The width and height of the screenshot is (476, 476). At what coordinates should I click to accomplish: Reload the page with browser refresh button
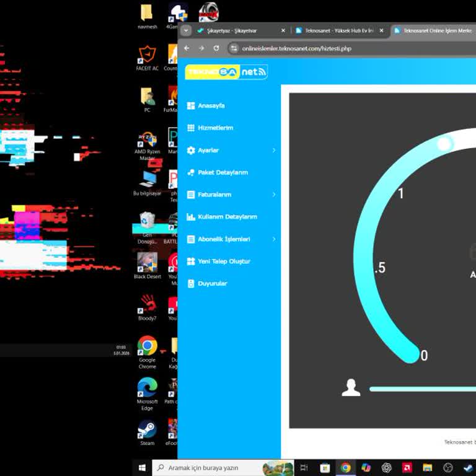pyautogui.click(x=216, y=48)
